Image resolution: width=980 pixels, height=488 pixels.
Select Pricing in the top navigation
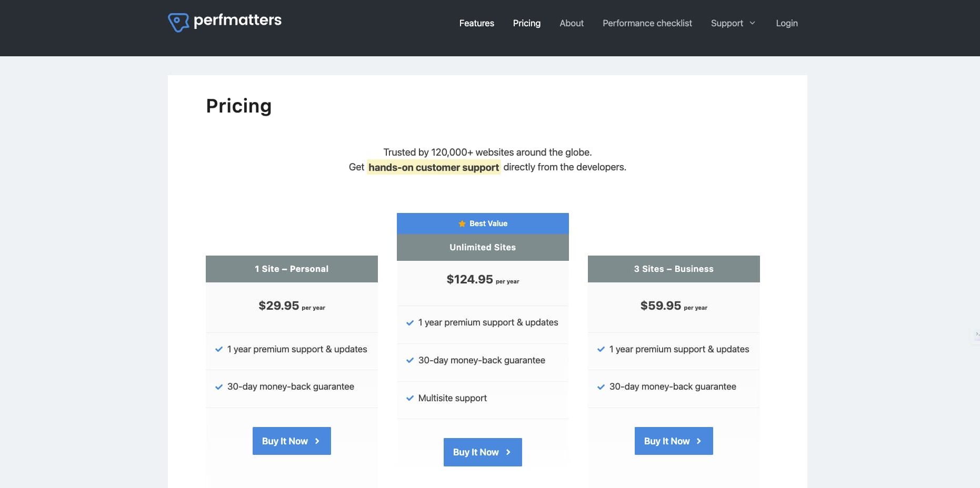point(526,23)
